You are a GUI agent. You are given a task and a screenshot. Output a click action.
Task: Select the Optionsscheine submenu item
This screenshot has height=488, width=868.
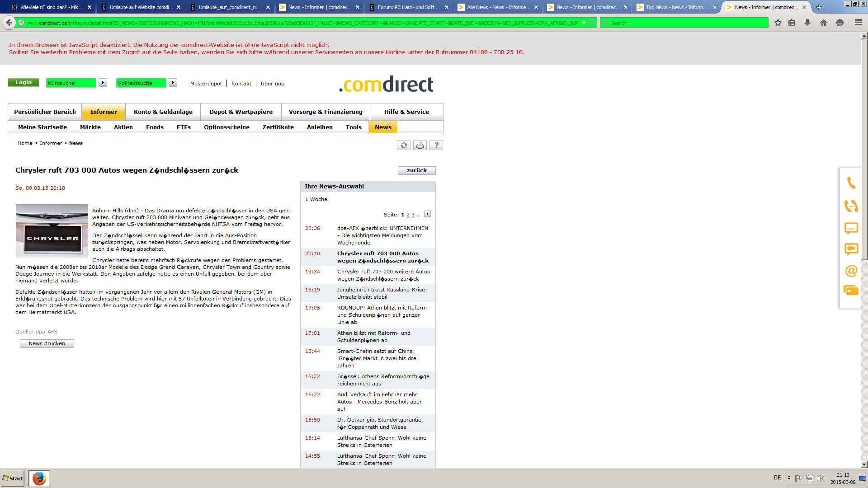[x=226, y=127]
